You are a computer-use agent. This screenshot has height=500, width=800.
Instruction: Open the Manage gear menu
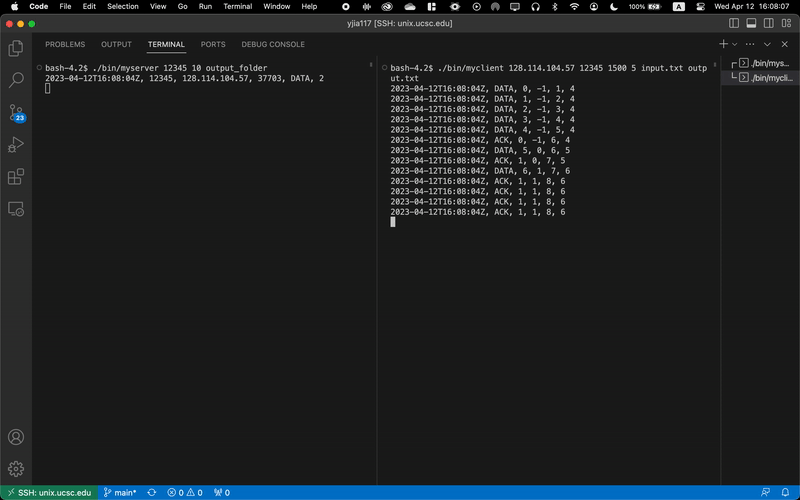(x=16, y=469)
